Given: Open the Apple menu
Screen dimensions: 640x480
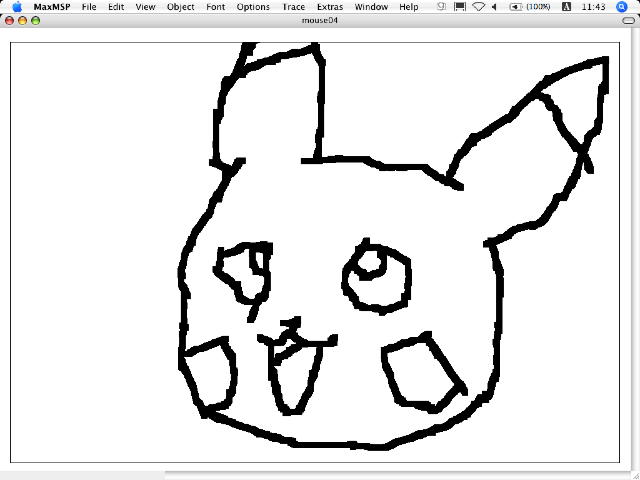Looking at the screenshot, I should tap(17, 7).
